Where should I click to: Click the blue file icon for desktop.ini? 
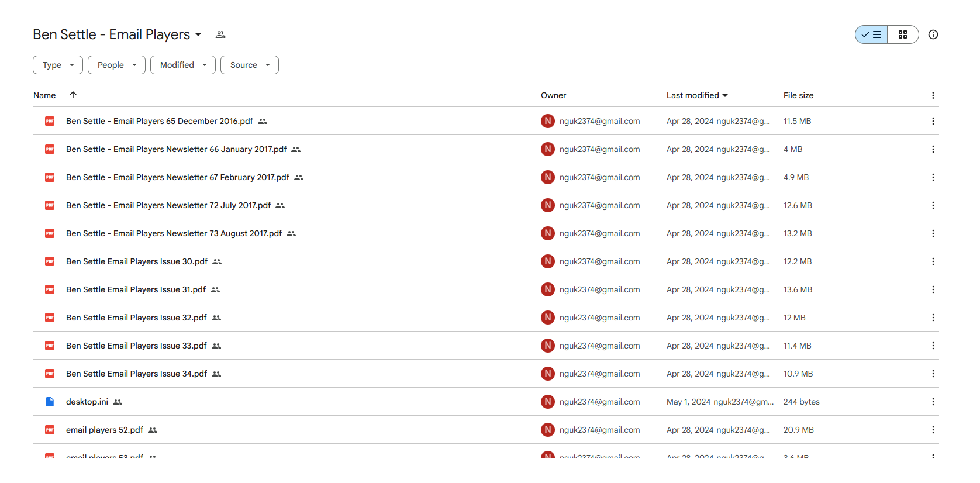click(50, 402)
